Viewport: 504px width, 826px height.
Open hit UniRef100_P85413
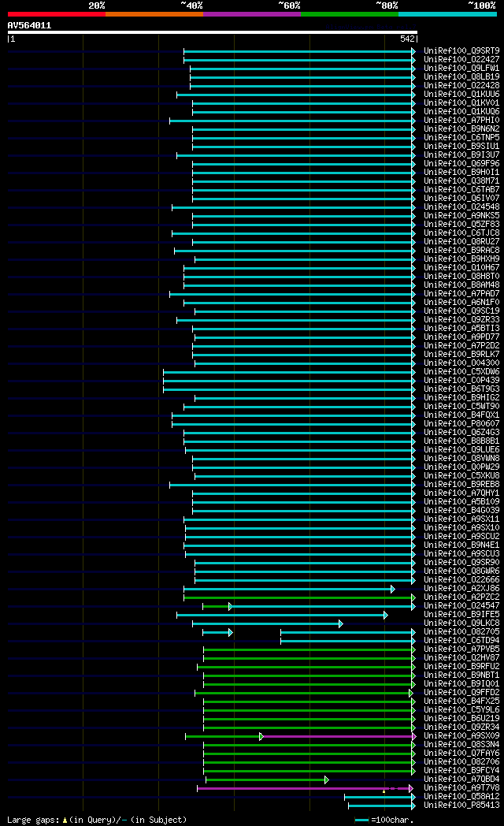coord(461,806)
